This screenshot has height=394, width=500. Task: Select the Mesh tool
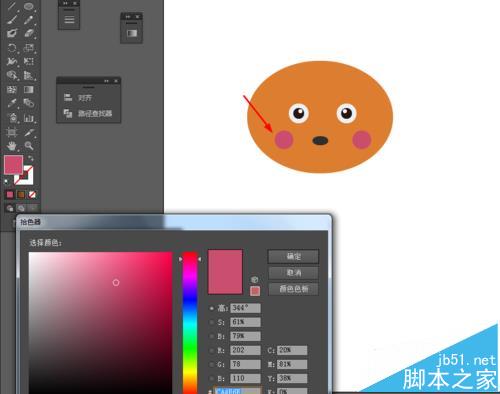tap(12, 89)
